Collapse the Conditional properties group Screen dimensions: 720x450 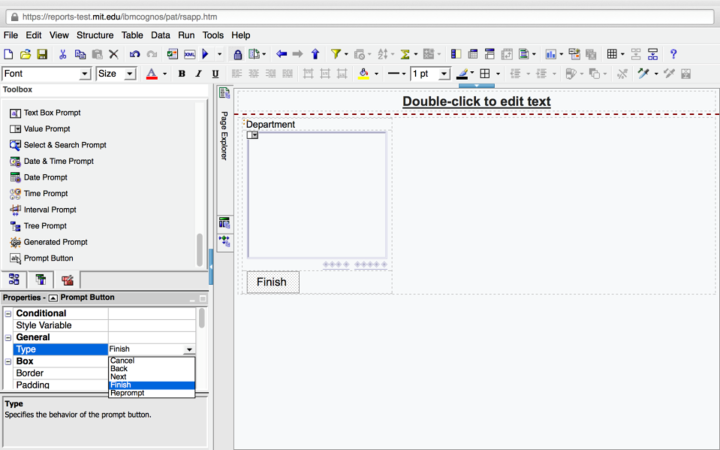[9, 314]
